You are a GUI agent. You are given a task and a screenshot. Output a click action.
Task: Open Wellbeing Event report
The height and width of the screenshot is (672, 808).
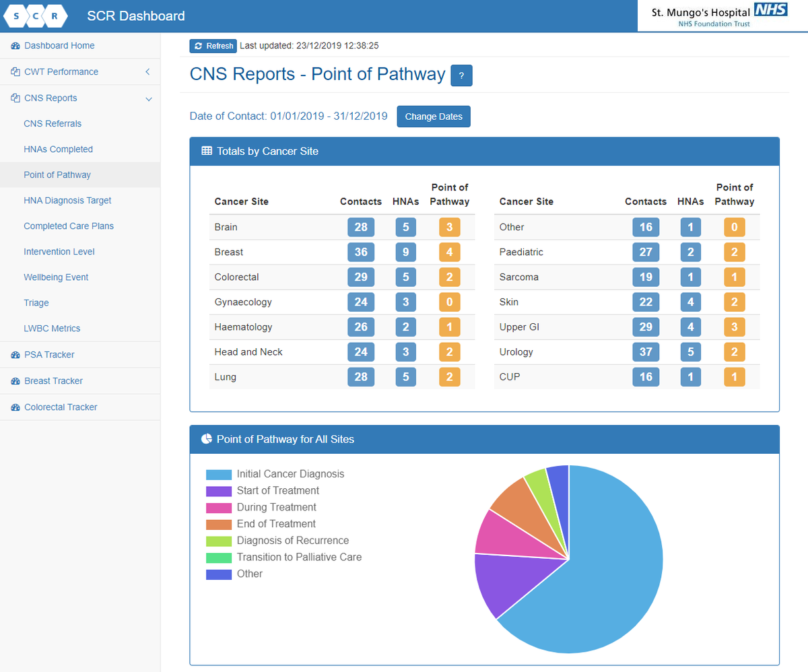pos(56,277)
